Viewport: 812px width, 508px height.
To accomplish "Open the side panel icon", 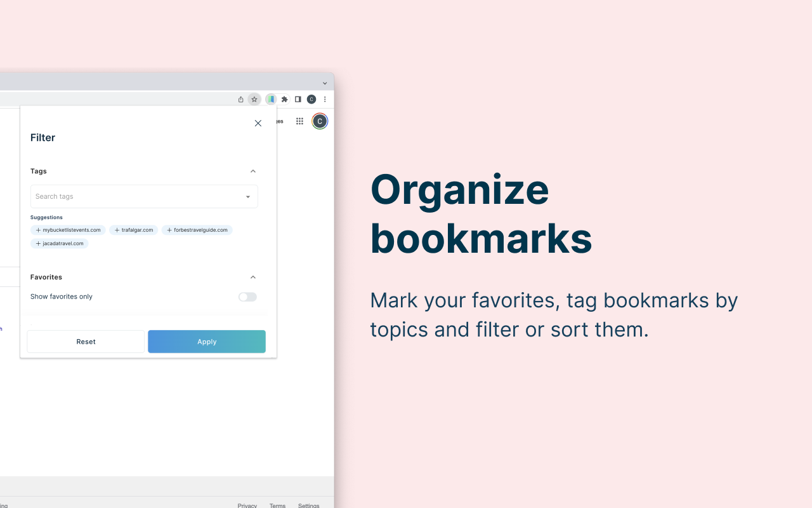I will click(298, 99).
